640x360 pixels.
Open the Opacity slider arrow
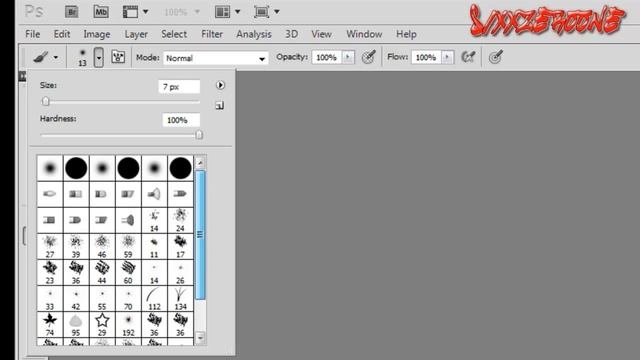[x=348, y=57]
